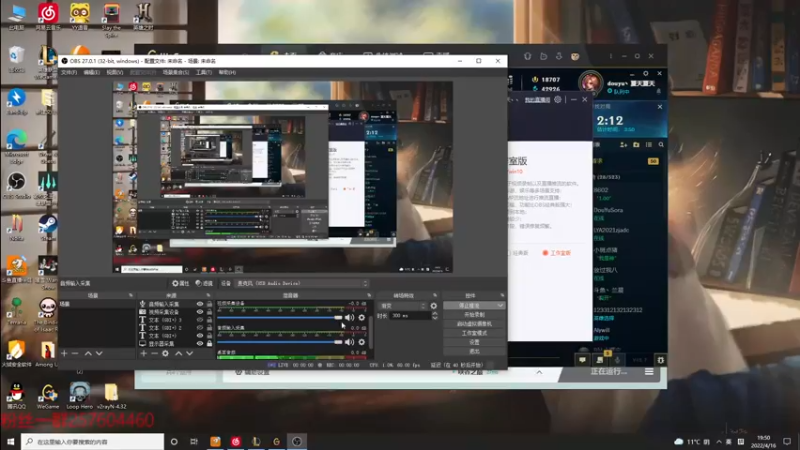Toggle visibility of text (GDI+) 2 source
This screenshot has height=450, width=800.
tap(200, 328)
